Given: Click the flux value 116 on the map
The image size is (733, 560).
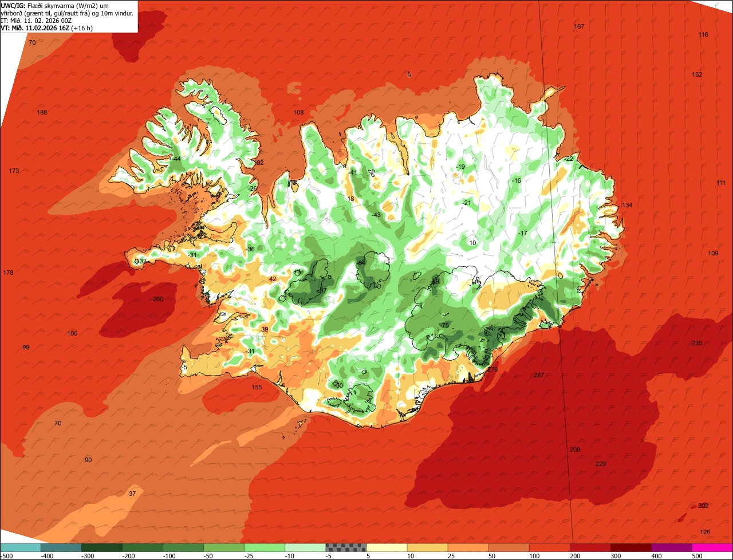Looking at the screenshot, I should [x=703, y=35].
